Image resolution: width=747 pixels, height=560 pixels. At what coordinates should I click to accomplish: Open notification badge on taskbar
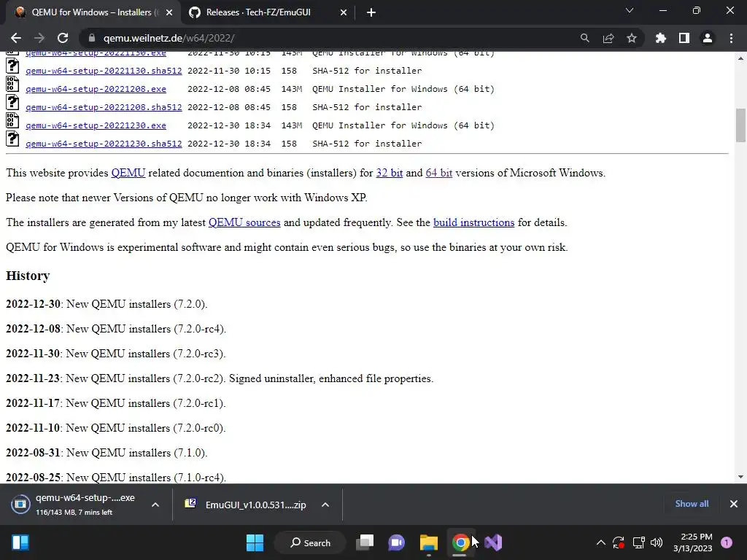(x=727, y=542)
